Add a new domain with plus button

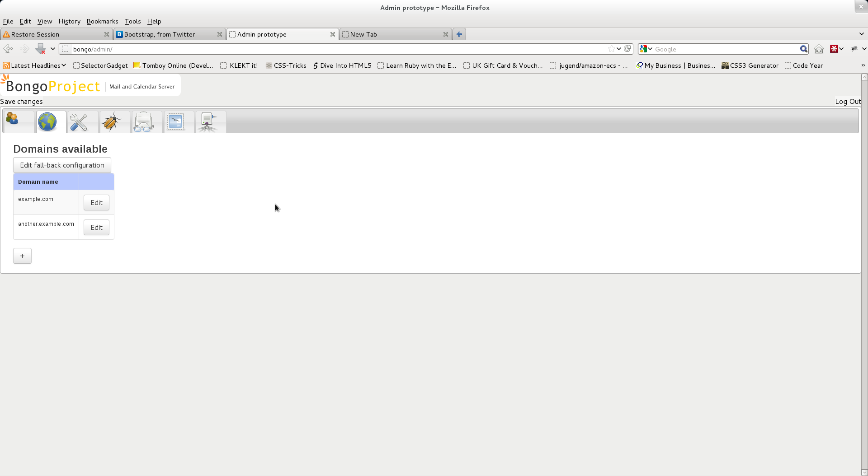pos(22,256)
